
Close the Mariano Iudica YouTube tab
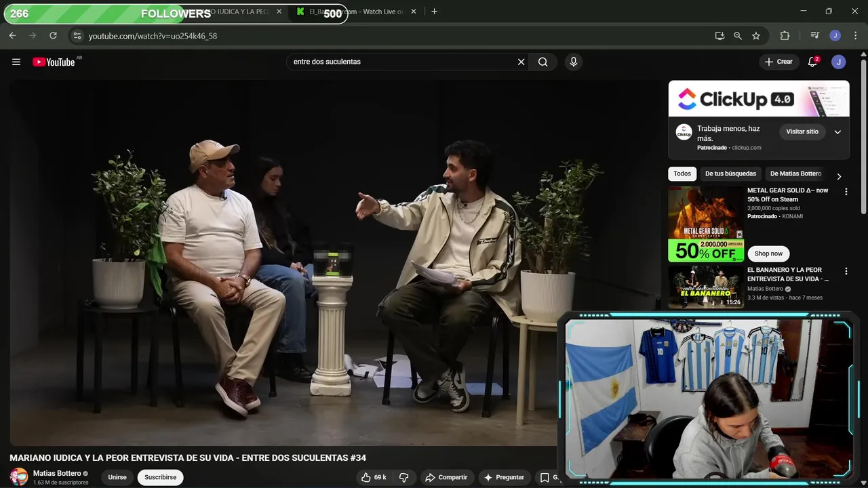click(x=279, y=12)
